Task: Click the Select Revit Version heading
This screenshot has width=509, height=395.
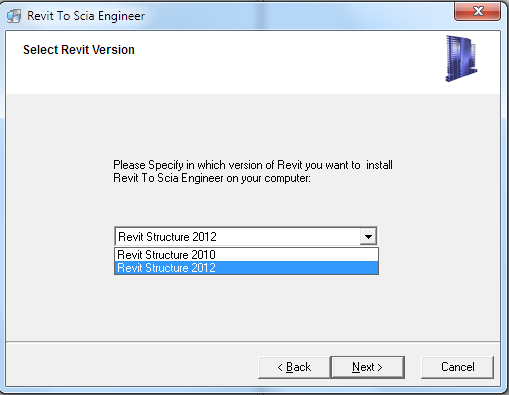Action: point(79,50)
